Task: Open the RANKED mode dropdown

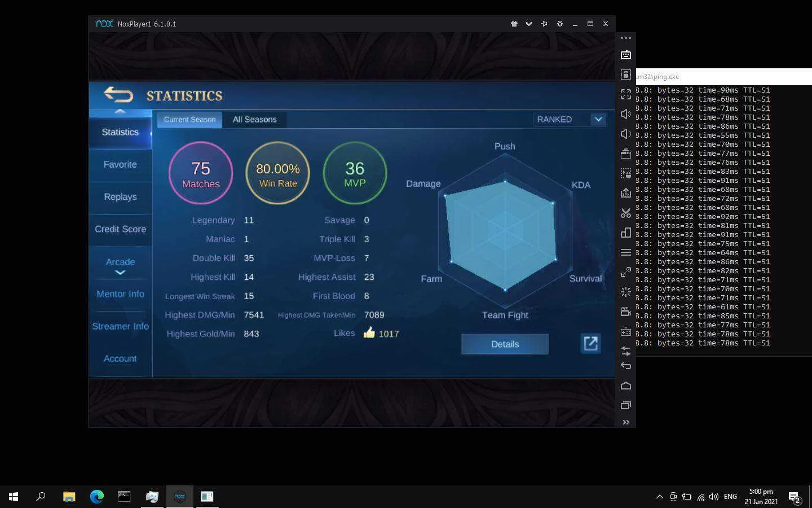Action: pos(570,119)
